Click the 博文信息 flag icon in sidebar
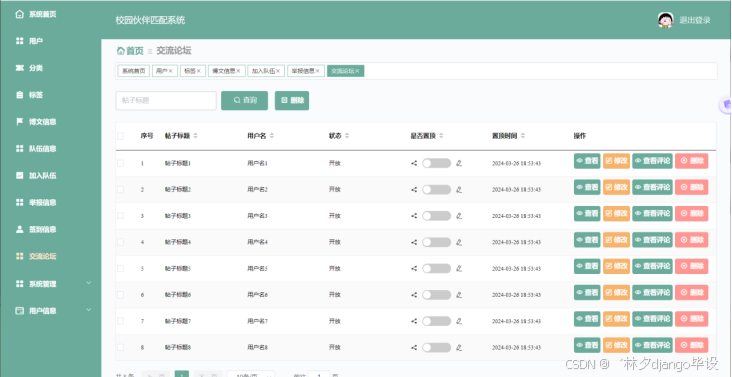The image size is (732, 377). 19,122
